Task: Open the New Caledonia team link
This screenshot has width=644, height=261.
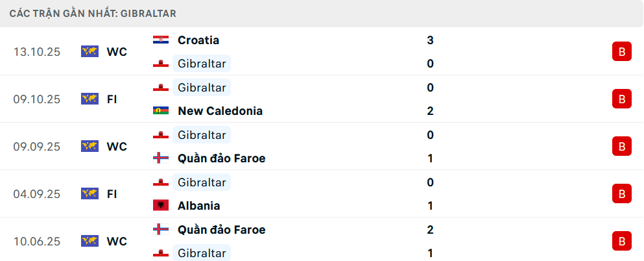Action: click(x=220, y=111)
